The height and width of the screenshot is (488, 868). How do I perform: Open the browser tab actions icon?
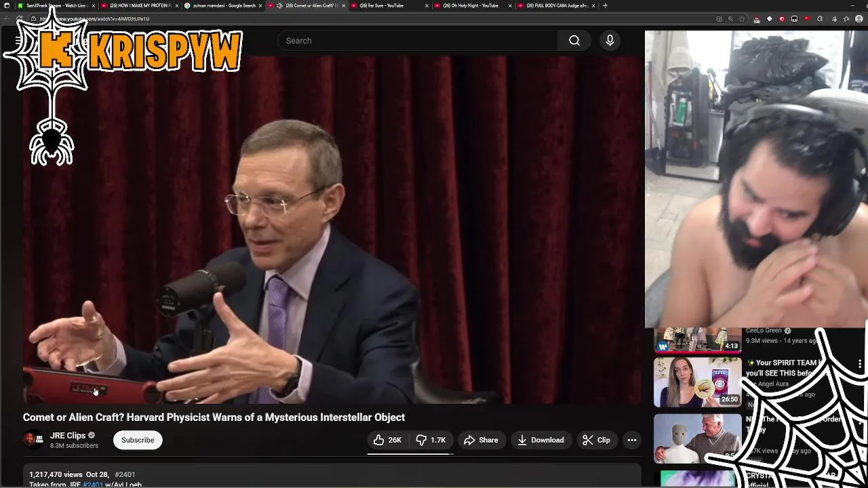pyautogui.click(x=7, y=5)
